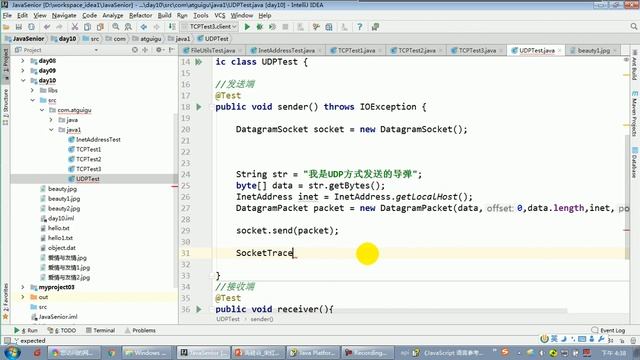Click the navigate Back arrow icon
This screenshot has width=640, height=360.
[x=144, y=27]
